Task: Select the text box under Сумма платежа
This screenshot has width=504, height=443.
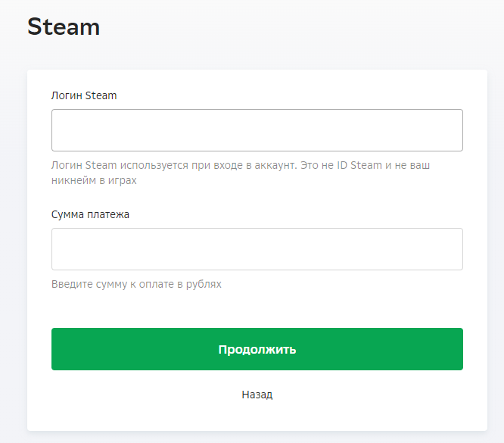Action: 257,249
